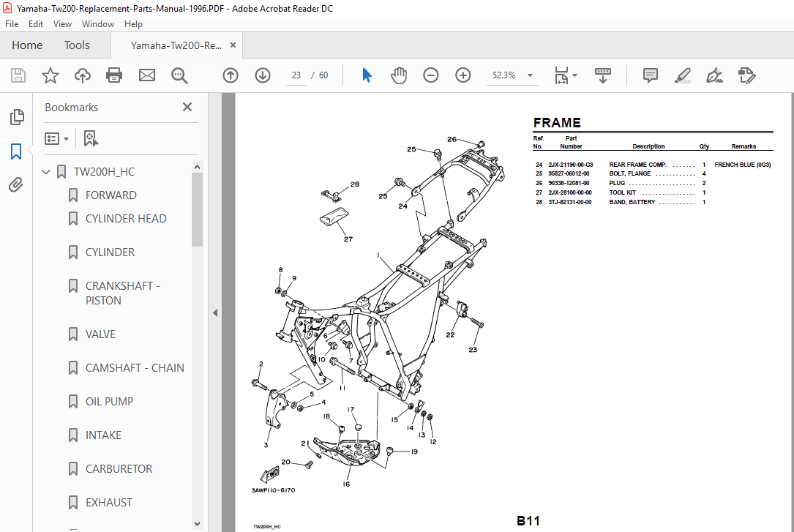Add a comment sticky note
This screenshot has height=532, width=794.
(650, 75)
